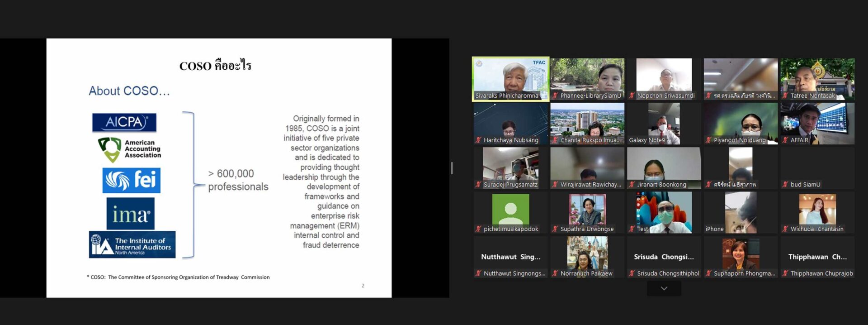
Task: Click the muted microphone icon beside Tatree Nontasak
Action: (785, 96)
